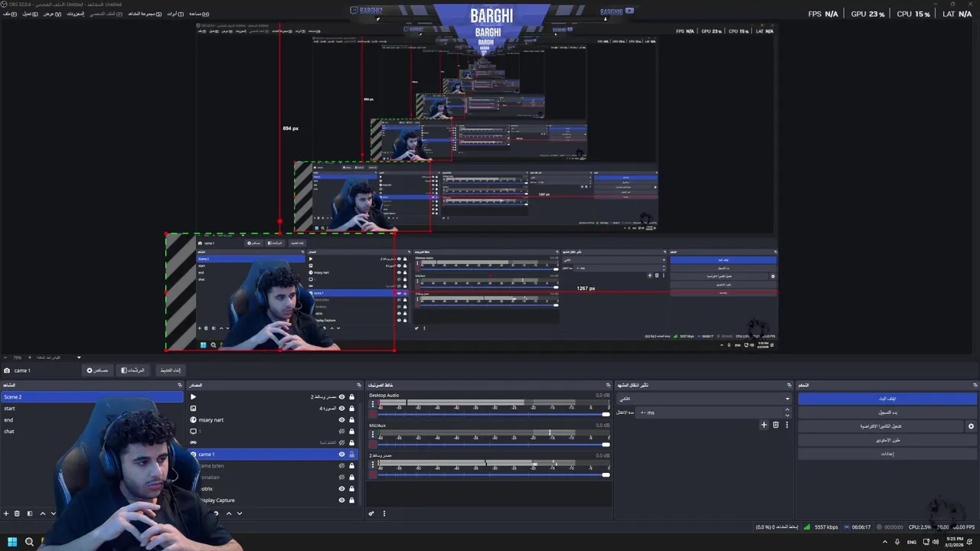This screenshot has height=551, width=980.
Task: Add a new scene with the plus icon
Action: pos(6,514)
